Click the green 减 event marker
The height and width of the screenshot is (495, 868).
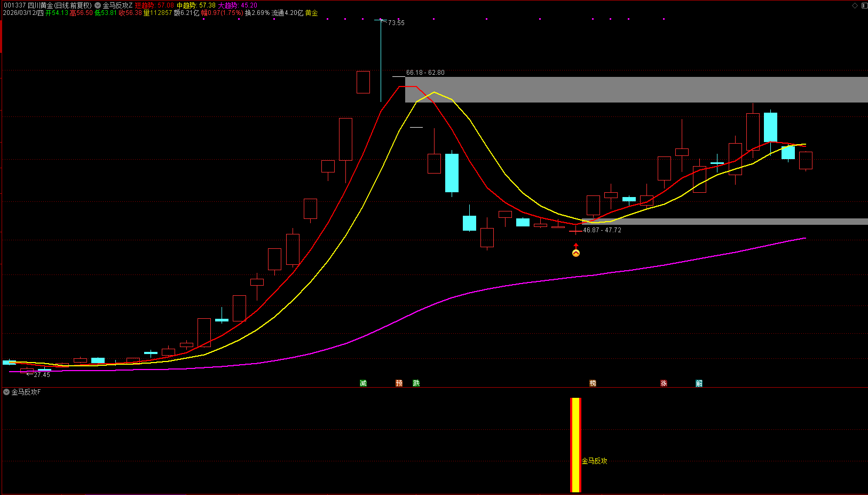pyautogui.click(x=363, y=383)
